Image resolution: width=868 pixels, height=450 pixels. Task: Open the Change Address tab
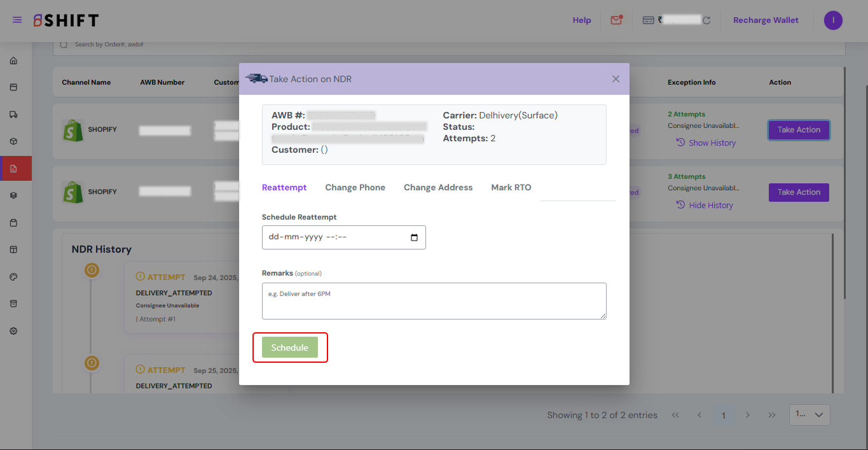(438, 188)
